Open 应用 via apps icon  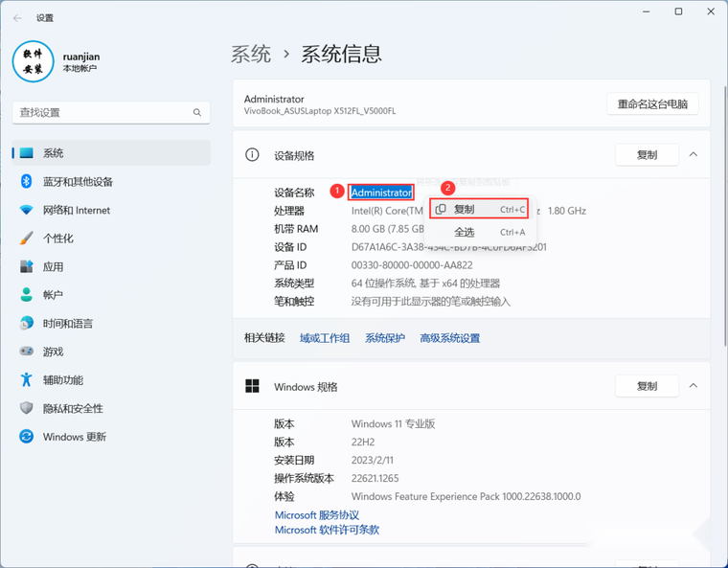27,266
